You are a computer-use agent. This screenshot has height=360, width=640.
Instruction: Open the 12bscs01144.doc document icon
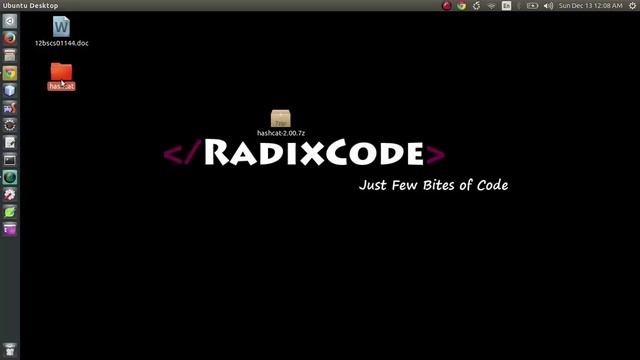coord(61,27)
